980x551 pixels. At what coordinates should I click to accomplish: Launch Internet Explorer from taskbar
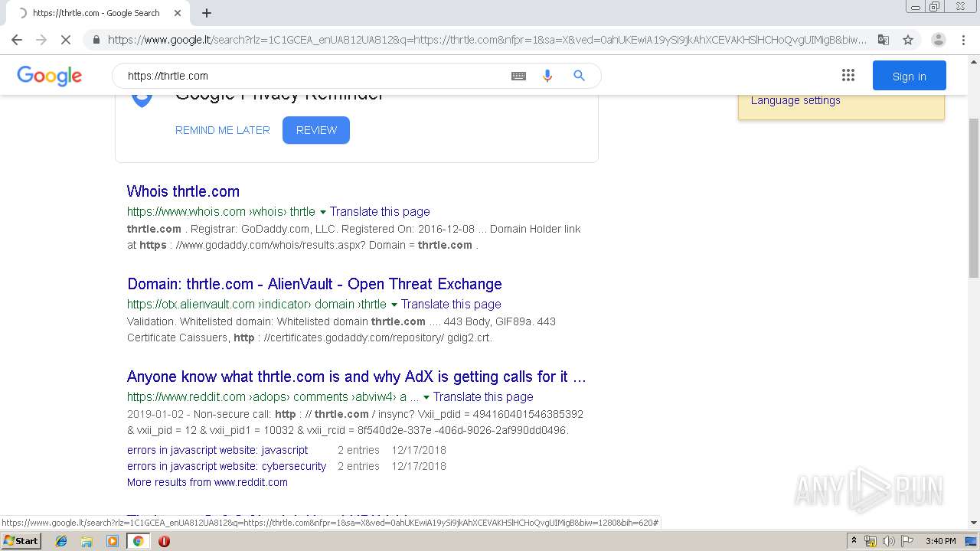(61, 541)
